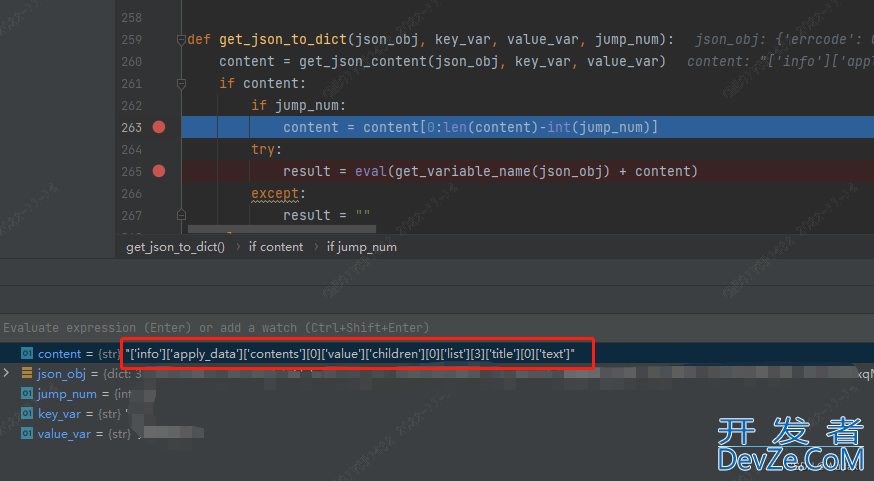Select the jump_num variable row
874x481 pixels.
pos(67,393)
